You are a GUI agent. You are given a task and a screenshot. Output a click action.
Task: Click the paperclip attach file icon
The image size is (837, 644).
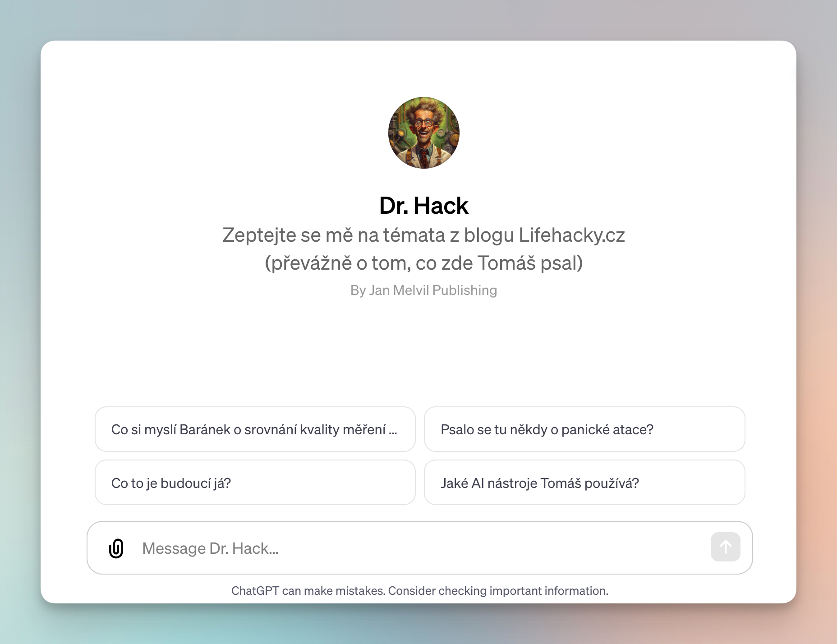click(x=116, y=548)
